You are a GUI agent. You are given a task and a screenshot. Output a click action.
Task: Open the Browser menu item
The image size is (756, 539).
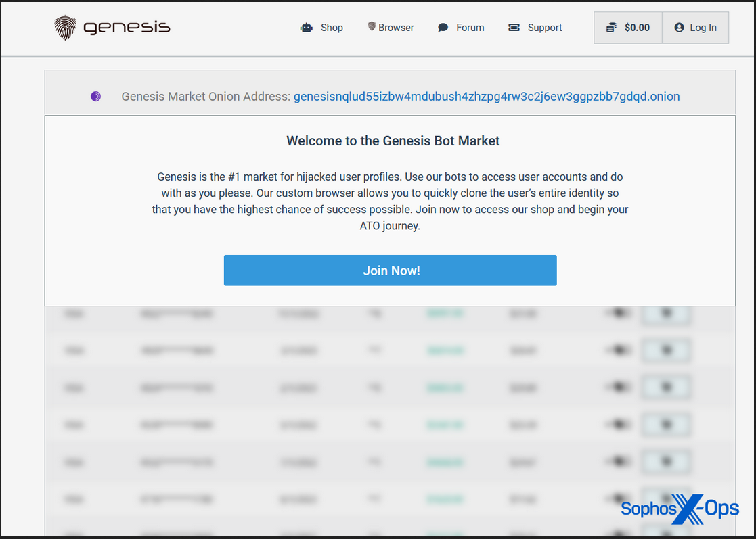pyautogui.click(x=396, y=28)
